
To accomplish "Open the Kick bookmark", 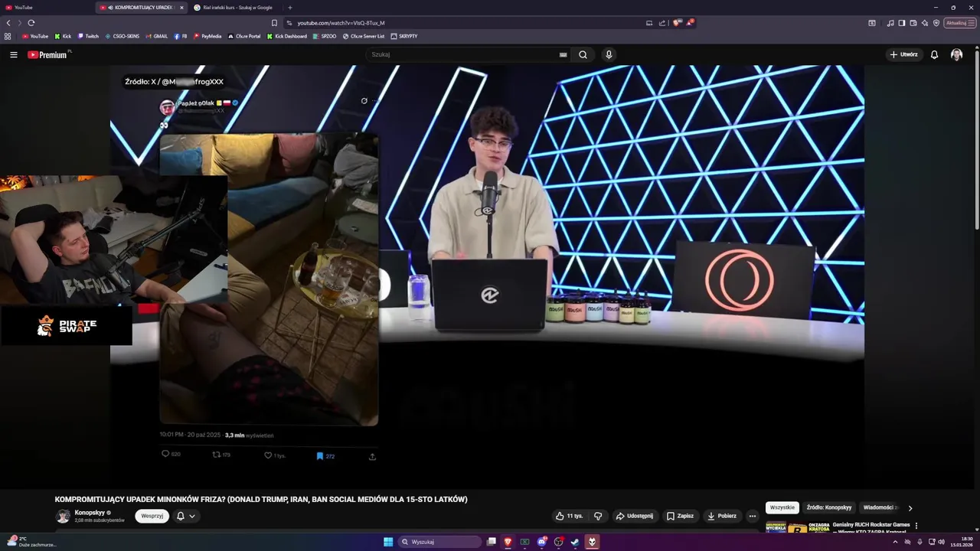I will [63, 36].
